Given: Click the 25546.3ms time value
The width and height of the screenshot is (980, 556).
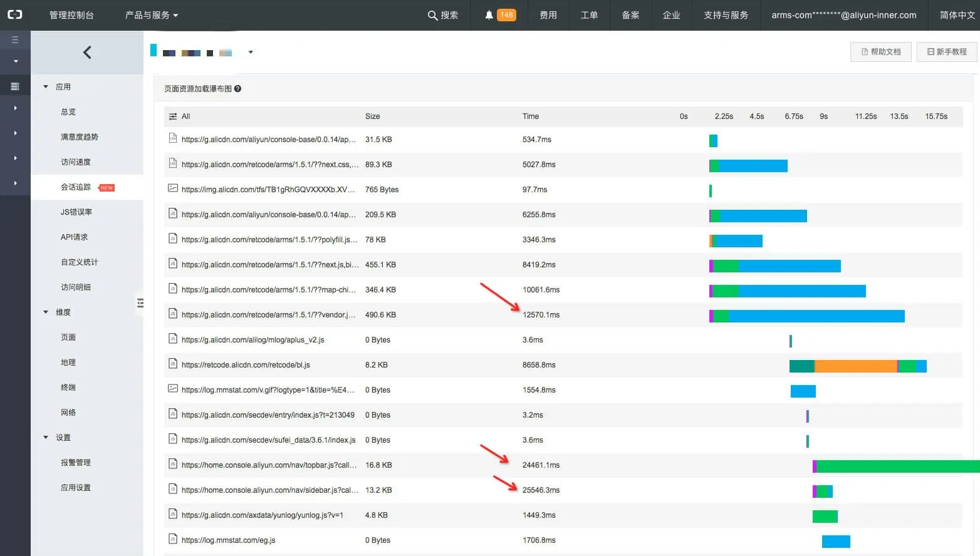Looking at the screenshot, I should tap(541, 490).
